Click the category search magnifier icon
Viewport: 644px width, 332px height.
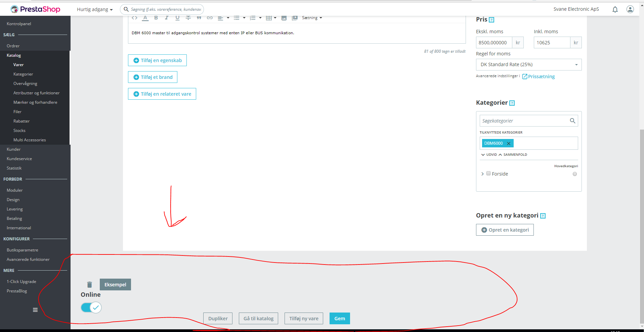coord(573,121)
